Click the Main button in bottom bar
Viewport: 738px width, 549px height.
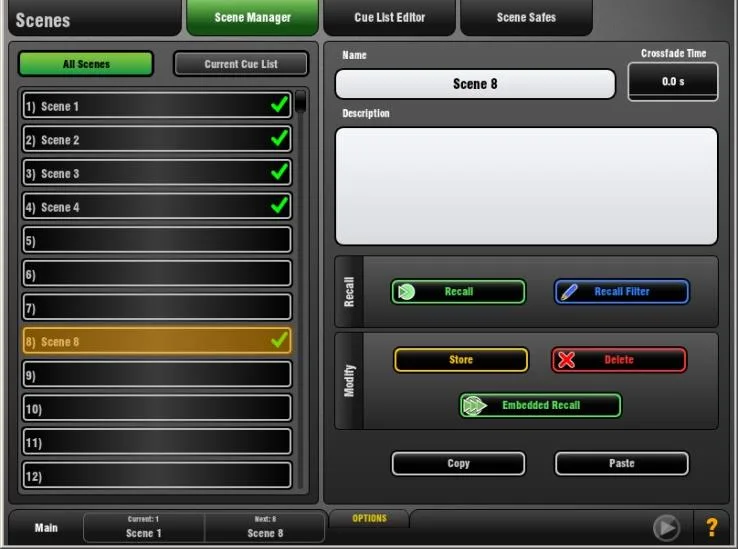(x=46, y=528)
